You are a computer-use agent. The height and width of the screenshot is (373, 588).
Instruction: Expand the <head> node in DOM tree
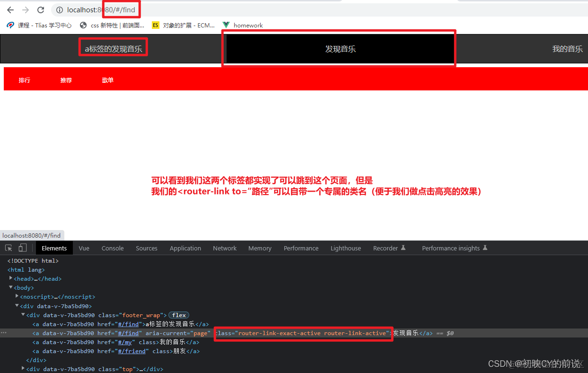(11, 278)
